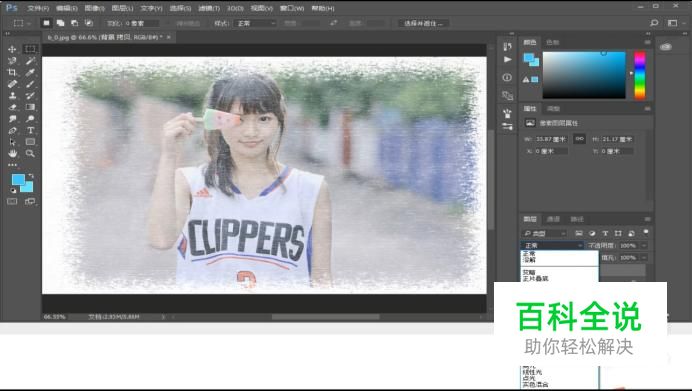Open the Libraries cloud panel icon
Viewport: 692px width, 391px height.
(x=666, y=46)
